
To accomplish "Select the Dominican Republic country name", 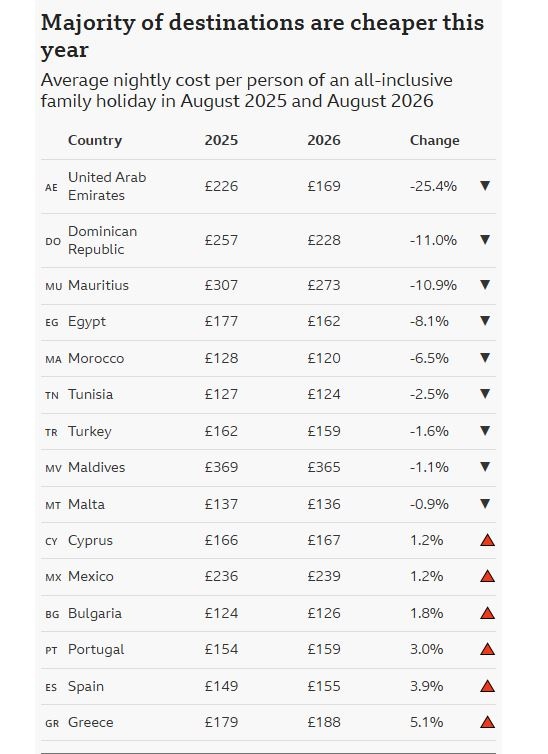I will coord(102,240).
